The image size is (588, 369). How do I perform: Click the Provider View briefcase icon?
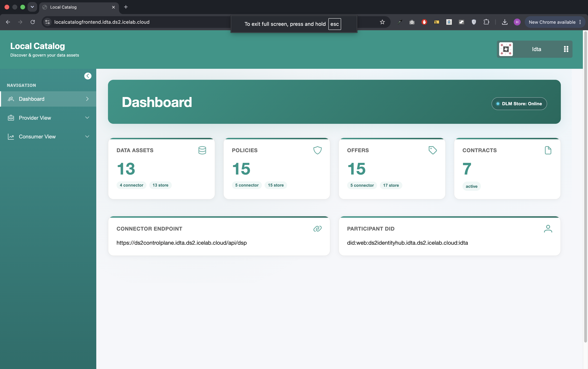tap(11, 118)
